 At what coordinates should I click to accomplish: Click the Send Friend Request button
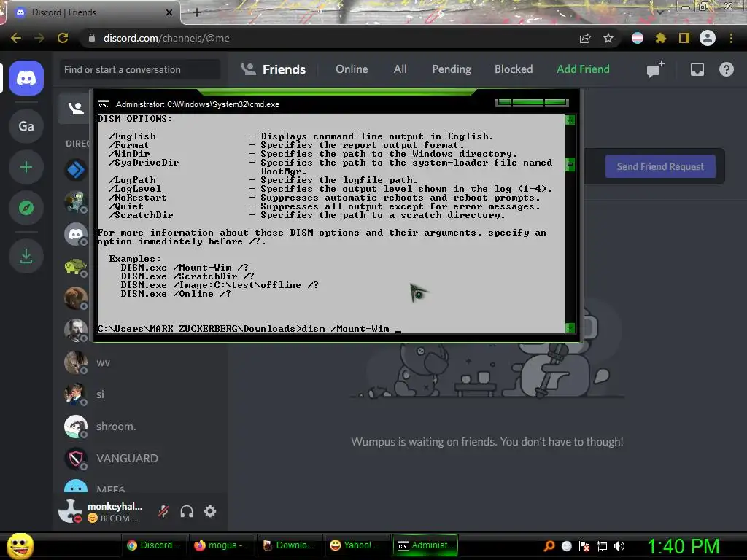[x=660, y=167]
